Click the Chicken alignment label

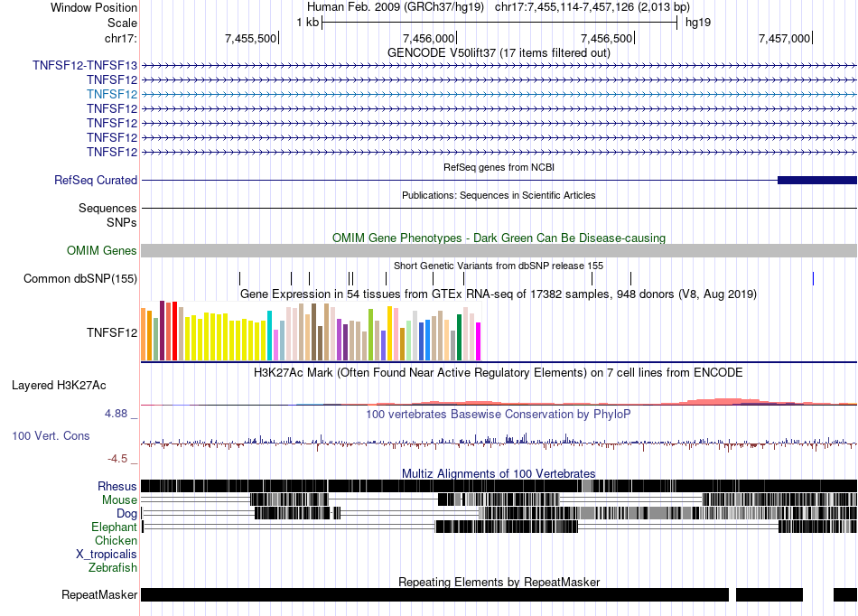tap(116, 540)
